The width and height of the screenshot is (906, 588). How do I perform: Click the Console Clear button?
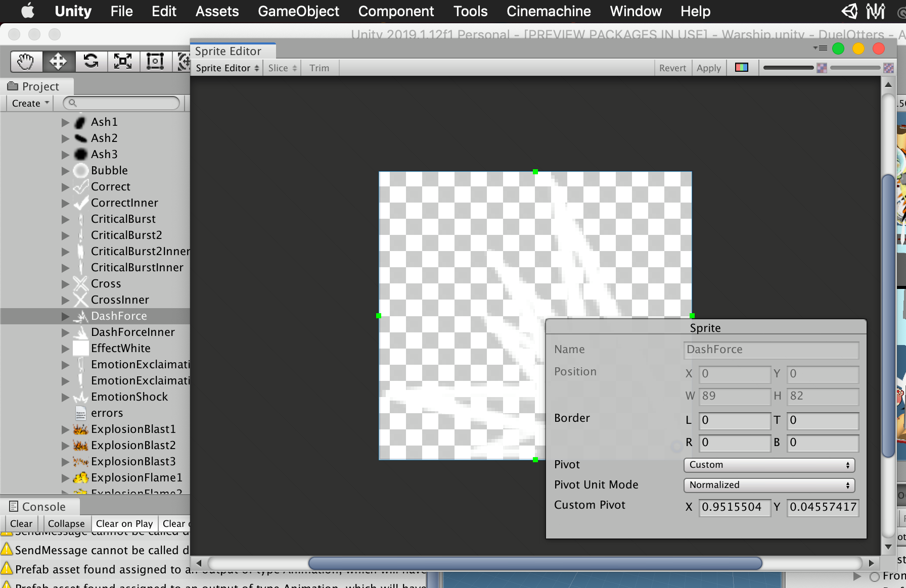[21, 524]
